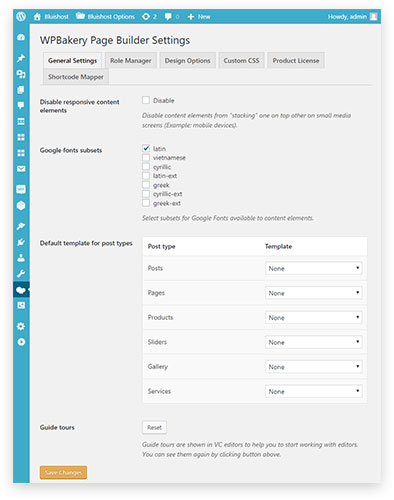Open Appearance paintbrush sidebar icon

[21, 226]
